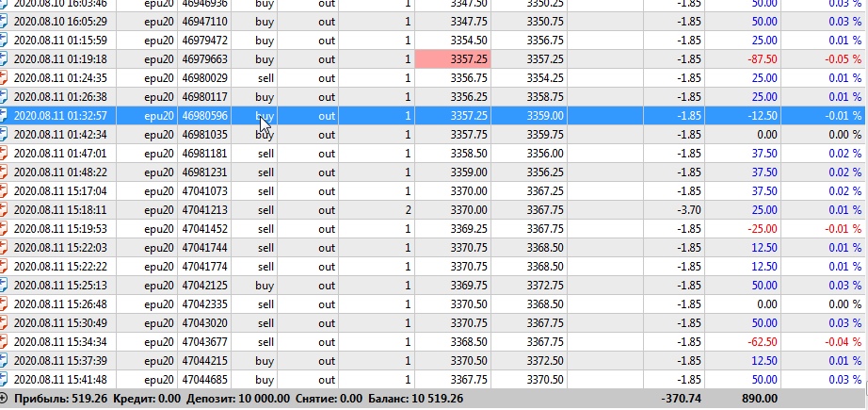Click the sell icon next to 2020.08.11 15:17:04
This screenshot has height=410, width=868.
tap(4, 191)
